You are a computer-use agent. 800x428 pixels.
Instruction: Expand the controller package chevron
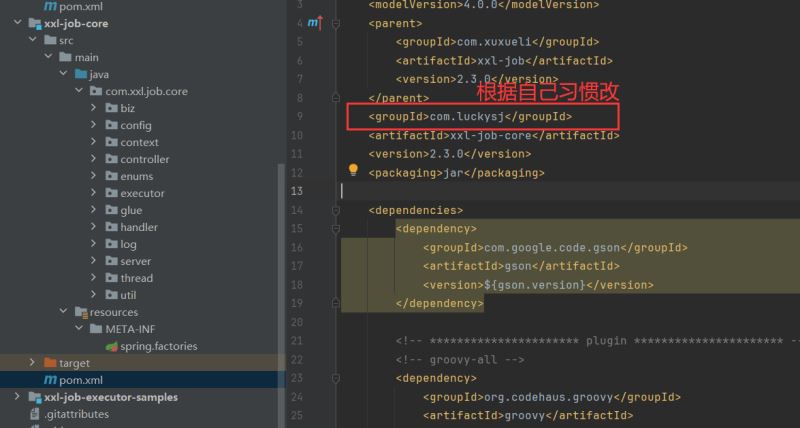point(93,159)
